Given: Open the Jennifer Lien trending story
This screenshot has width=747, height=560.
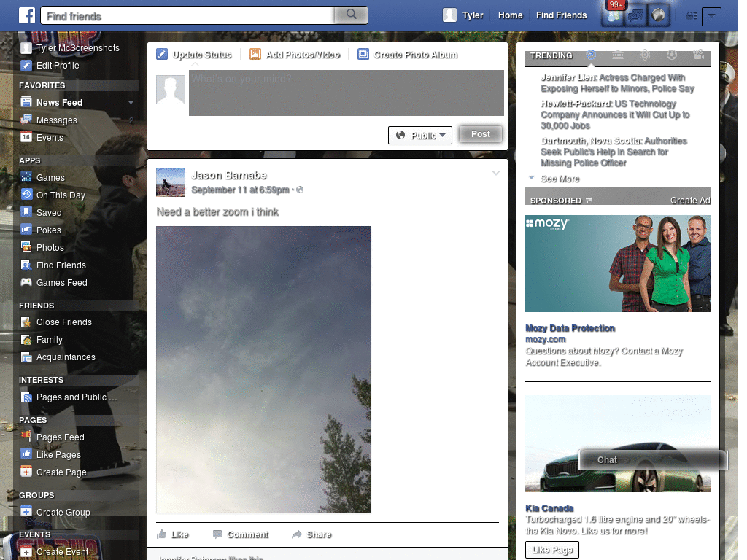Looking at the screenshot, I should [617, 83].
